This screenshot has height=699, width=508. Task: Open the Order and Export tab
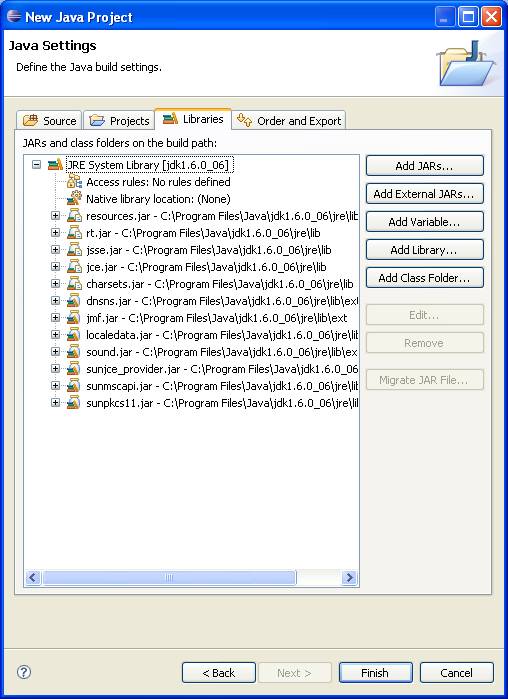(289, 120)
